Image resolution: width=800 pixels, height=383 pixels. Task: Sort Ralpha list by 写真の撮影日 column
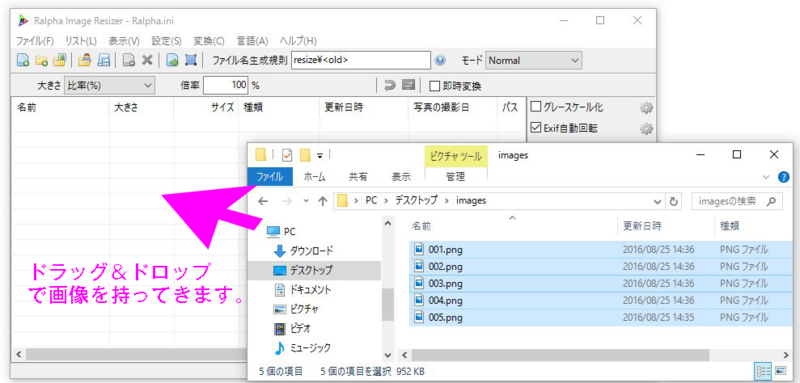click(x=440, y=108)
